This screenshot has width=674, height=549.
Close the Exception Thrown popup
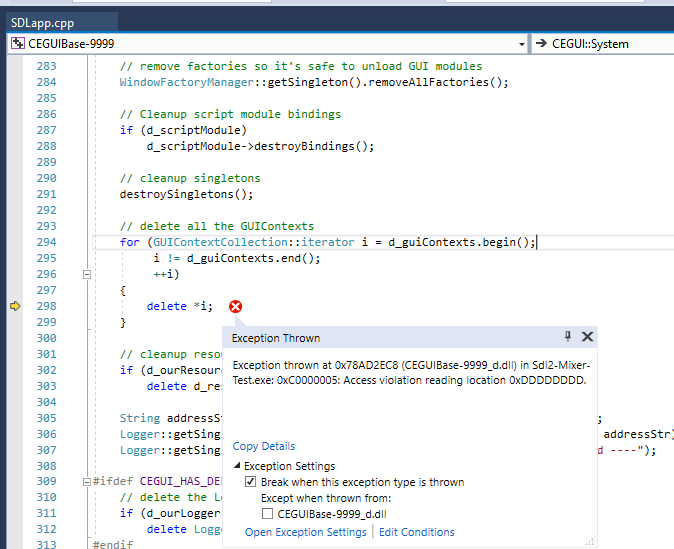point(588,337)
